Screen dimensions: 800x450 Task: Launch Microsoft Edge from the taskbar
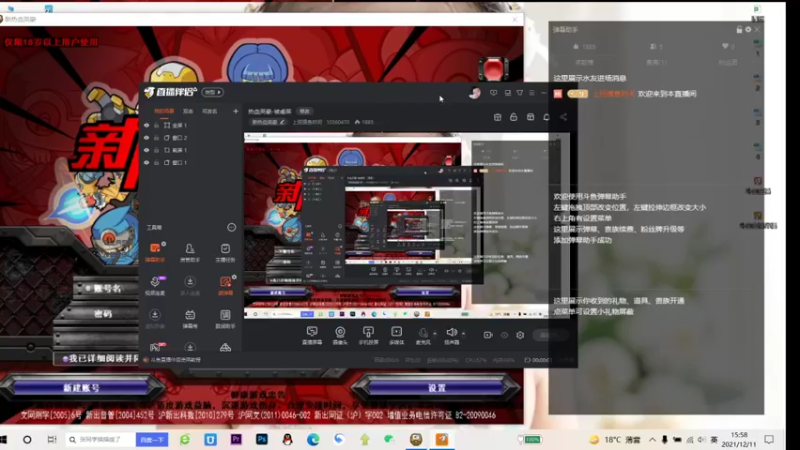click(313, 439)
